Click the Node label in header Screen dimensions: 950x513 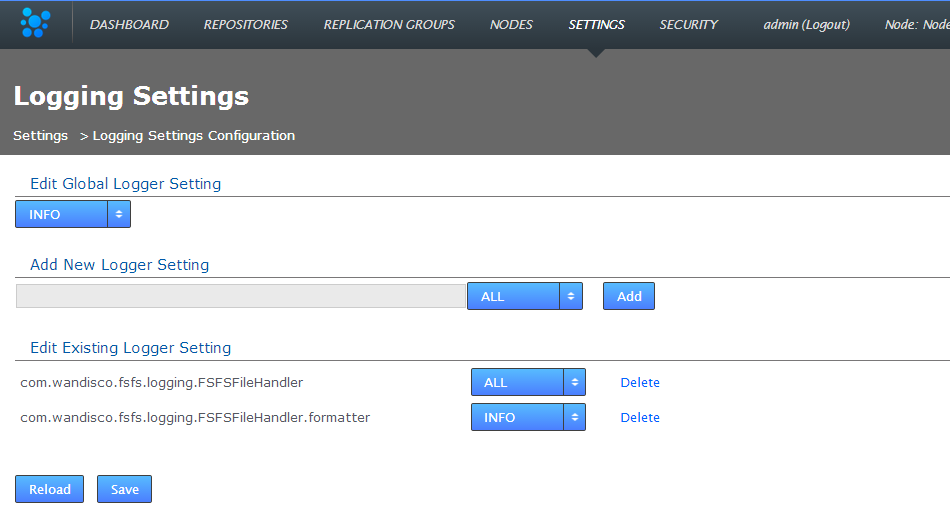[x=917, y=25]
